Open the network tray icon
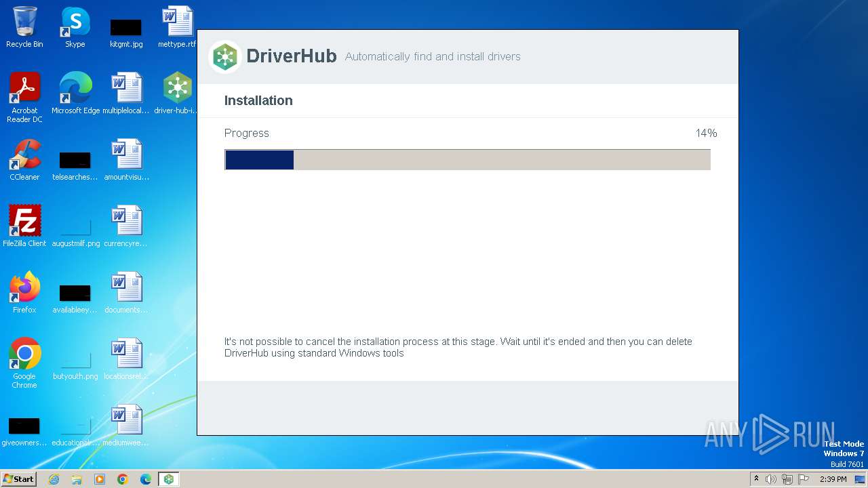868x488 pixels. coord(787,479)
